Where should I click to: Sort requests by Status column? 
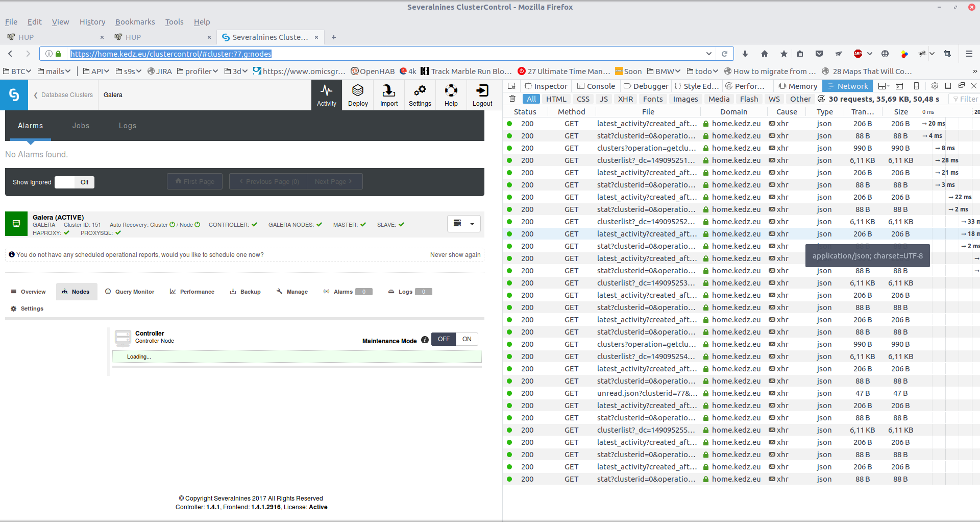(x=525, y=111)
